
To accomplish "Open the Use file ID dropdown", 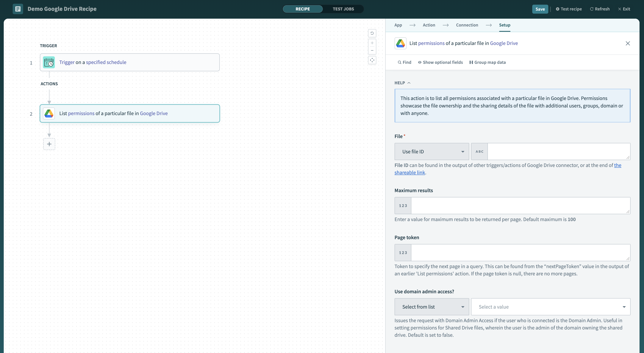I will coord(432,151).
